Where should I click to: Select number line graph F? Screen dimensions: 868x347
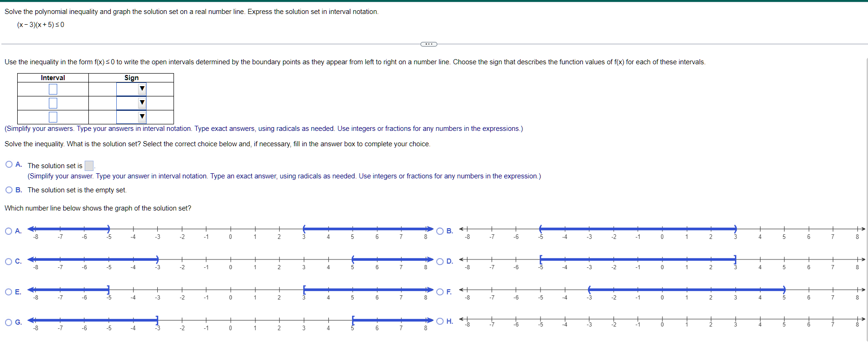(x=439, y=292)
